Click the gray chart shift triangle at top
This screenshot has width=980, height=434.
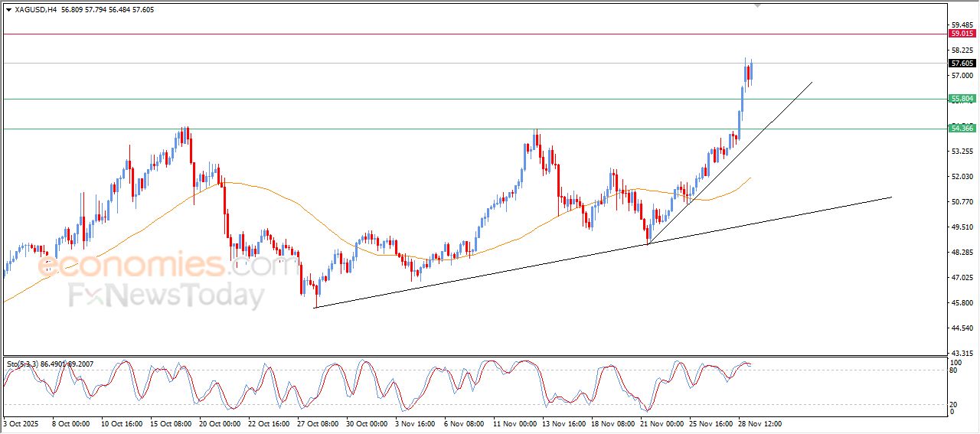click(x=757, y=5)
